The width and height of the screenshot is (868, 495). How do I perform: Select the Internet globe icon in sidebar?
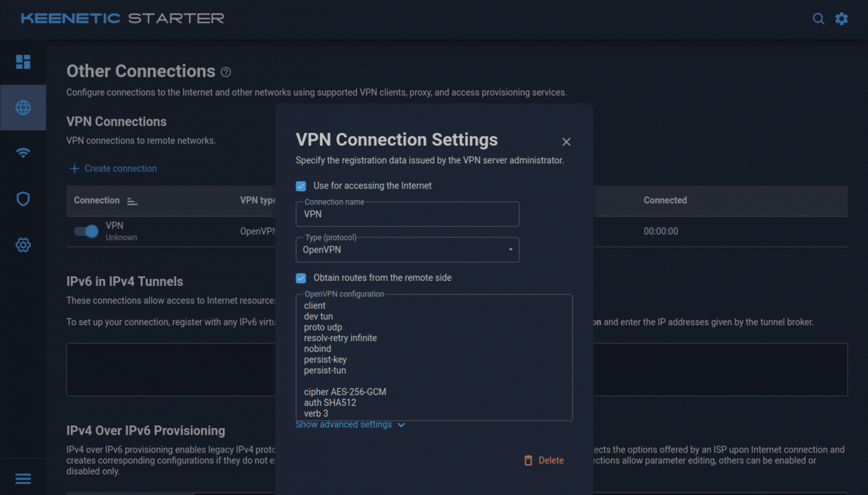coord(23,107)
